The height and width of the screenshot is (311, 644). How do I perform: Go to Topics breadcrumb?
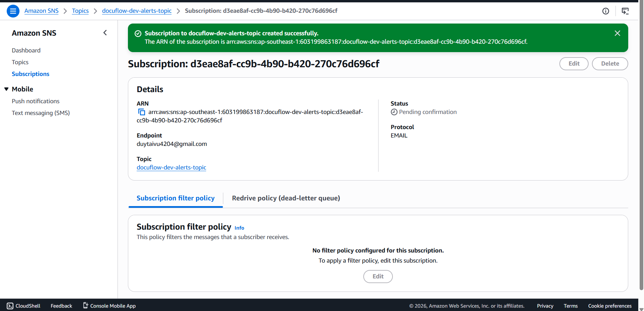tap(80, 11)
